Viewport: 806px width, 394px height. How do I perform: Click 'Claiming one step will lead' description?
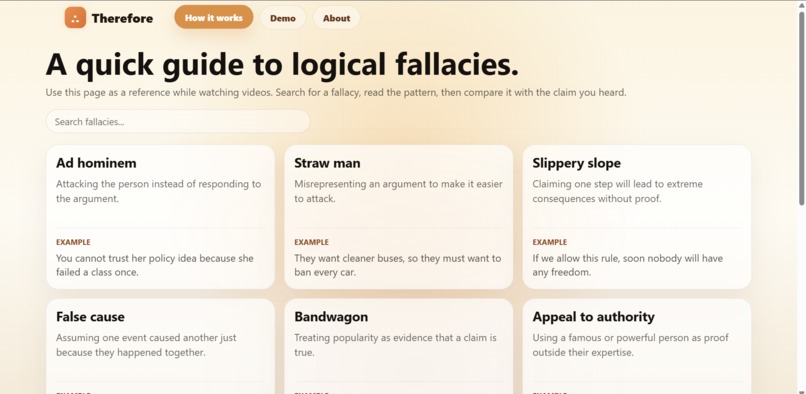pos(617,191)
